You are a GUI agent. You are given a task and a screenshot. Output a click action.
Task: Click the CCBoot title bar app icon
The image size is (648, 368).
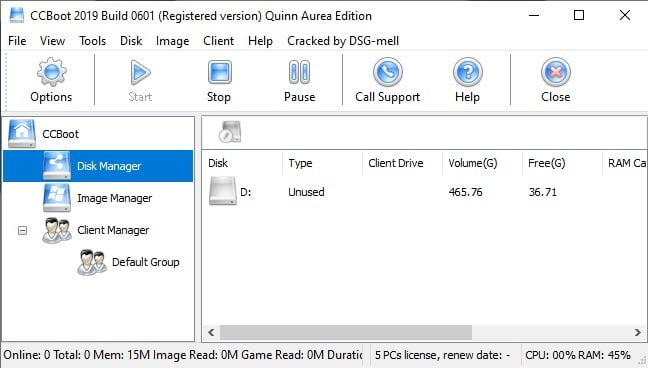[x=17, y=15]
